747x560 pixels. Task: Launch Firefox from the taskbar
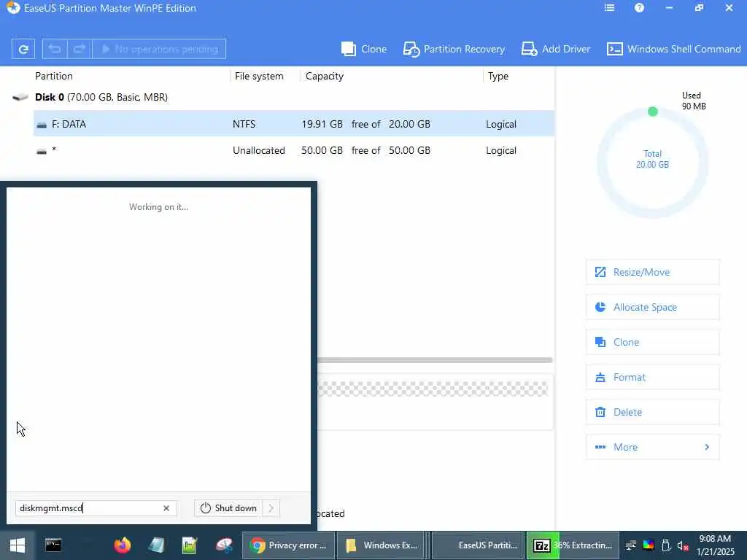(x=122, y=545)
